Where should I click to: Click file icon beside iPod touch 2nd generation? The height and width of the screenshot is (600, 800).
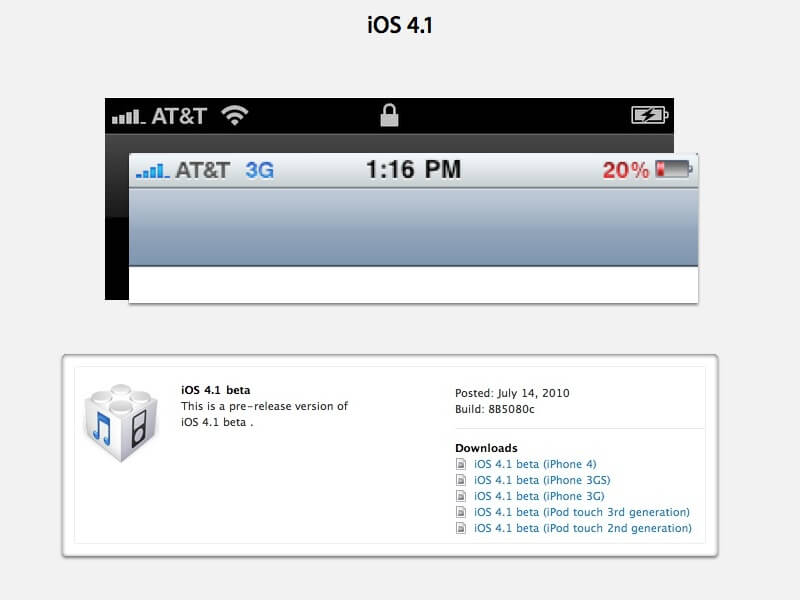(461, 528)
